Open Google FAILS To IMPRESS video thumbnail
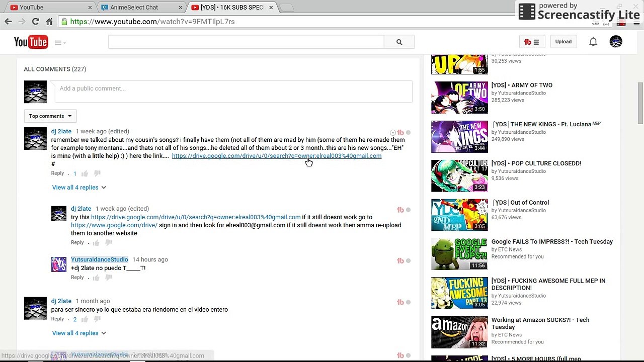This screenshot has height=362, width=644. click(459, 254)
